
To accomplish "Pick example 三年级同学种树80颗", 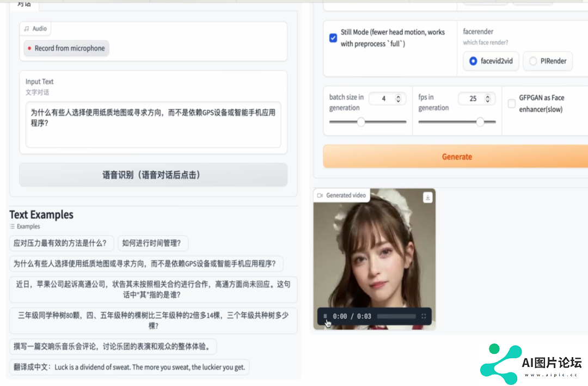I will pos(154,320).
